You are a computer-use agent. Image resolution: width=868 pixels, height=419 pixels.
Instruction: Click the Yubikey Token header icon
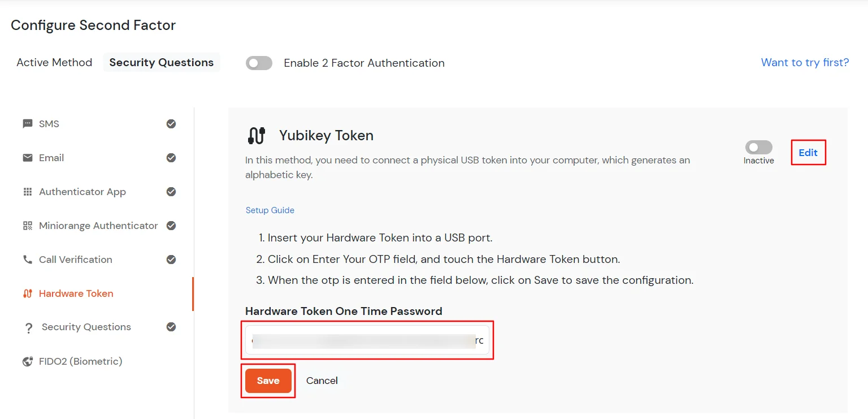pyautogui.click(x=256, y=135)
